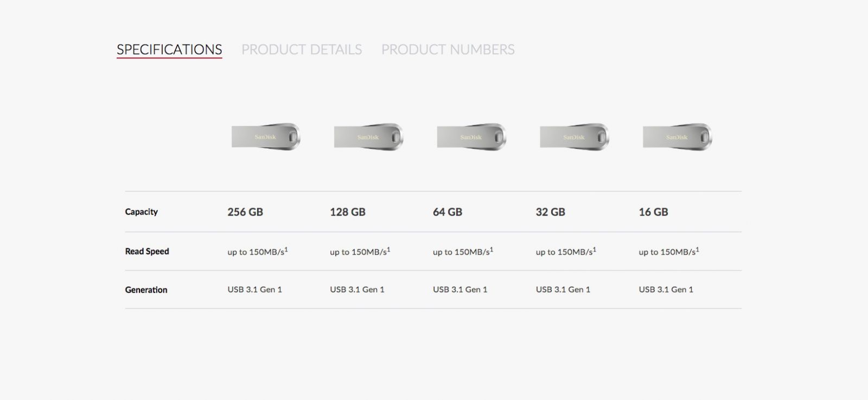The image size is (868, 400).
Task: Click the 16 GB capacity heading
Action: point(653,212)
